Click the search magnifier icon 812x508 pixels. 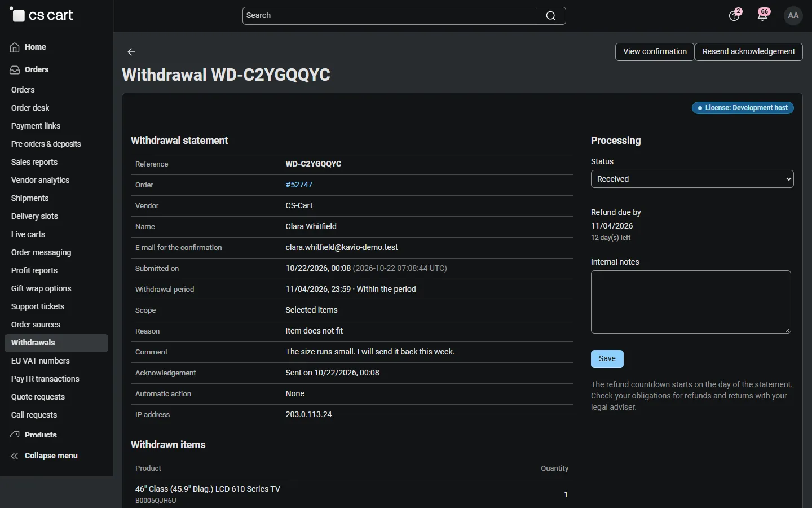(x=551, y=16)
